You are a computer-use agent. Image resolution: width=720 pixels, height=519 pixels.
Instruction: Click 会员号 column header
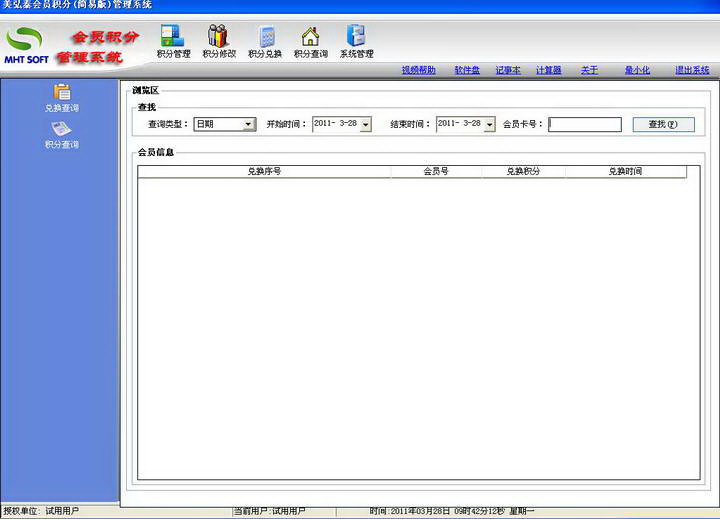tap(436, 171)
